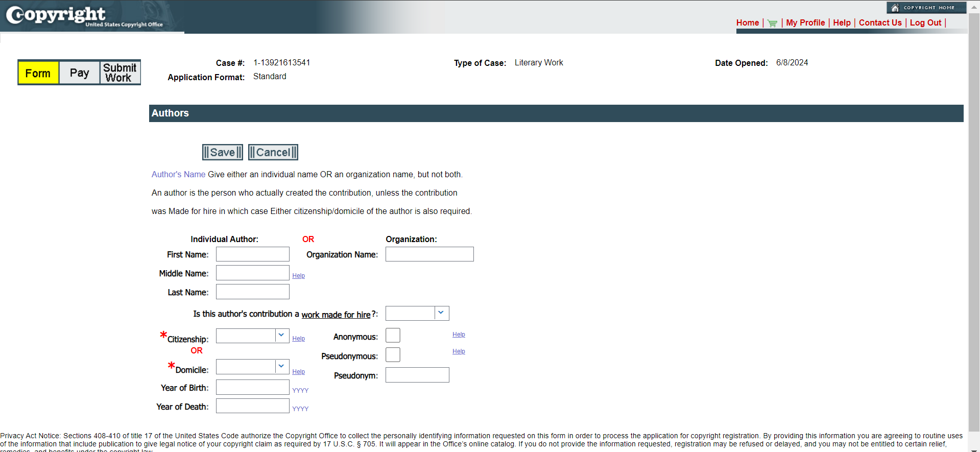Check the Anonymous checkbox

pos(393,336)
